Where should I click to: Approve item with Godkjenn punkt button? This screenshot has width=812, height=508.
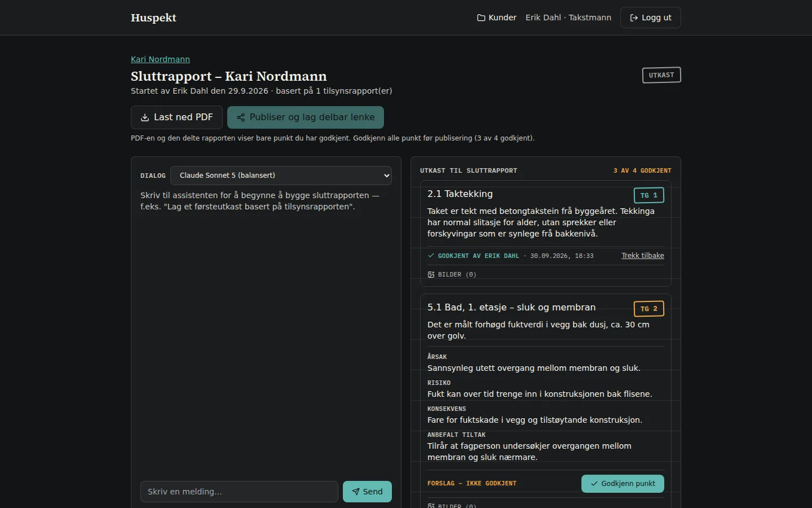(x=623, y=484)
